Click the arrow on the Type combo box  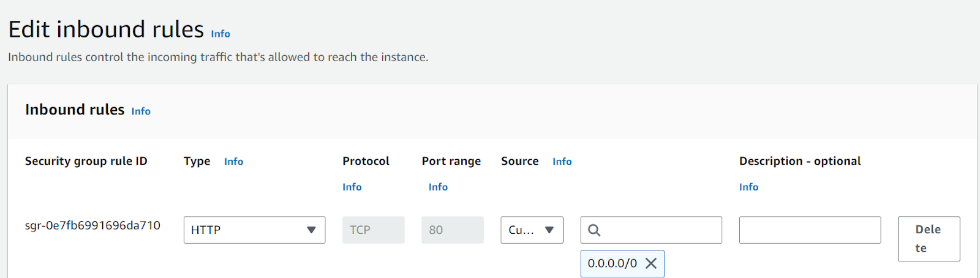click(311, 230)
